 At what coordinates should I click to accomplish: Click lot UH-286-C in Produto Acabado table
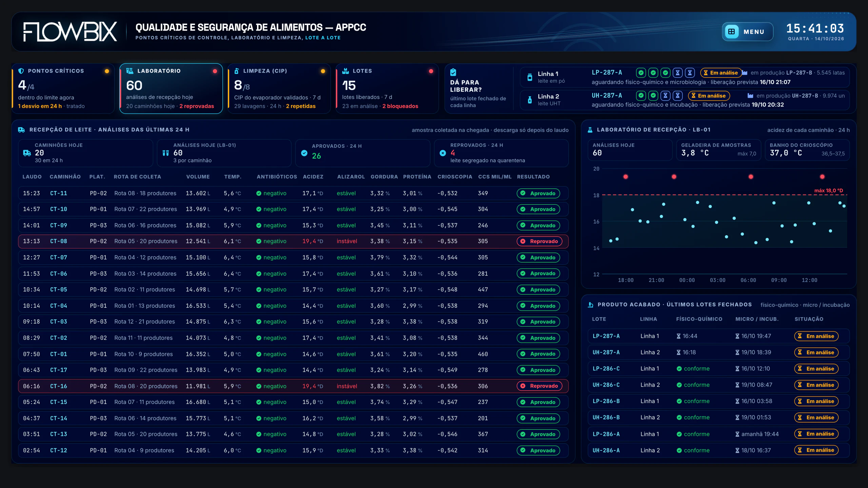(606, 385)
